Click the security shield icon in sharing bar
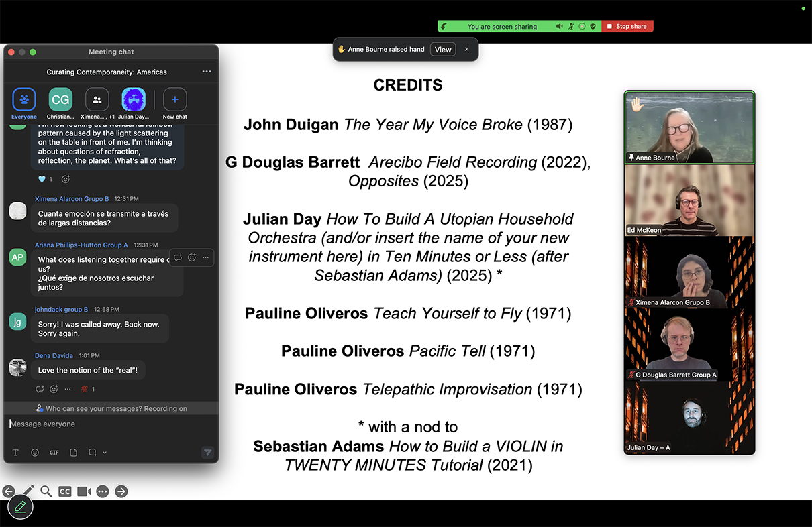This screenshot has width=812, height=527. [x=593, y=27]
